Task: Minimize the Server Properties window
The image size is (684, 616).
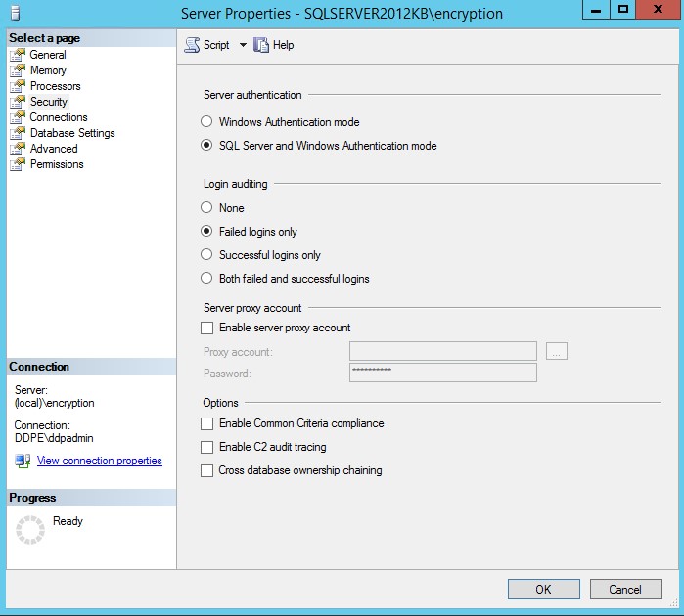Action: coord(596,9)
